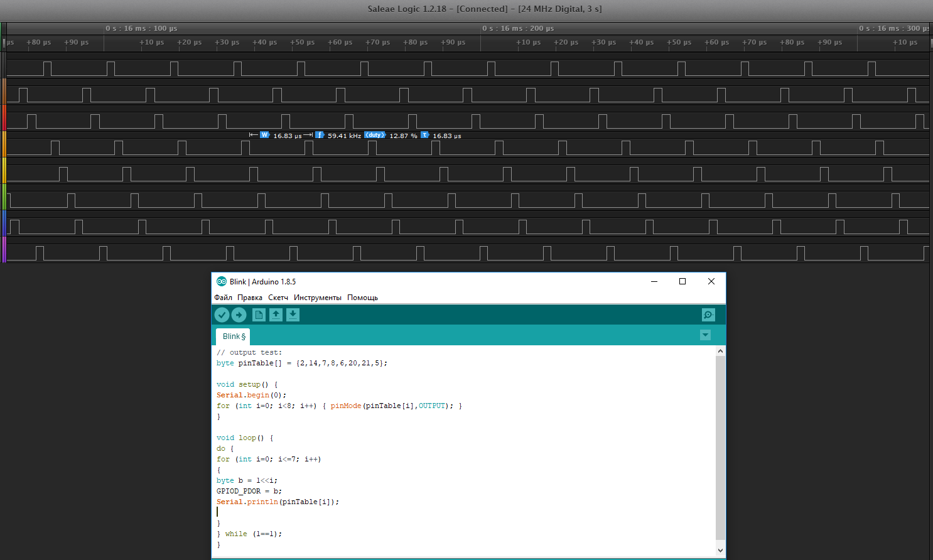Click the '// output test:' comment line

coord(249,352)
